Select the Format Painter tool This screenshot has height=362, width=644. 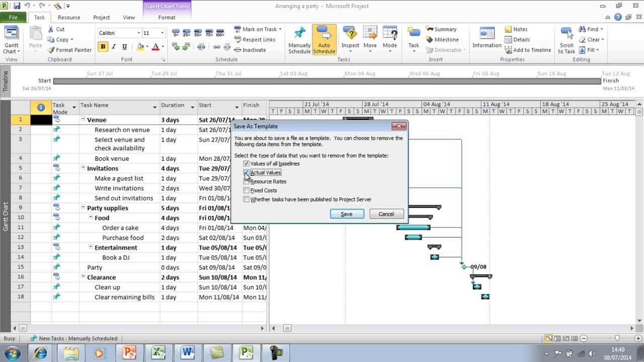[x=69, y=50]
